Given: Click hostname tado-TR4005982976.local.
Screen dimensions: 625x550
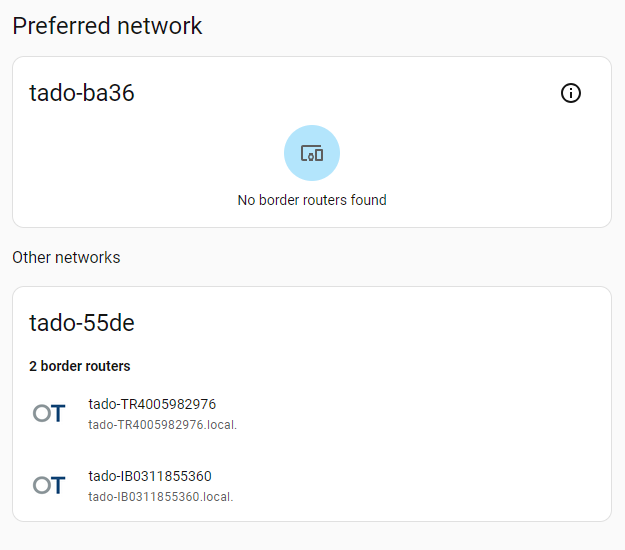Looking at the screenshot, I should [x=162, y=424].
